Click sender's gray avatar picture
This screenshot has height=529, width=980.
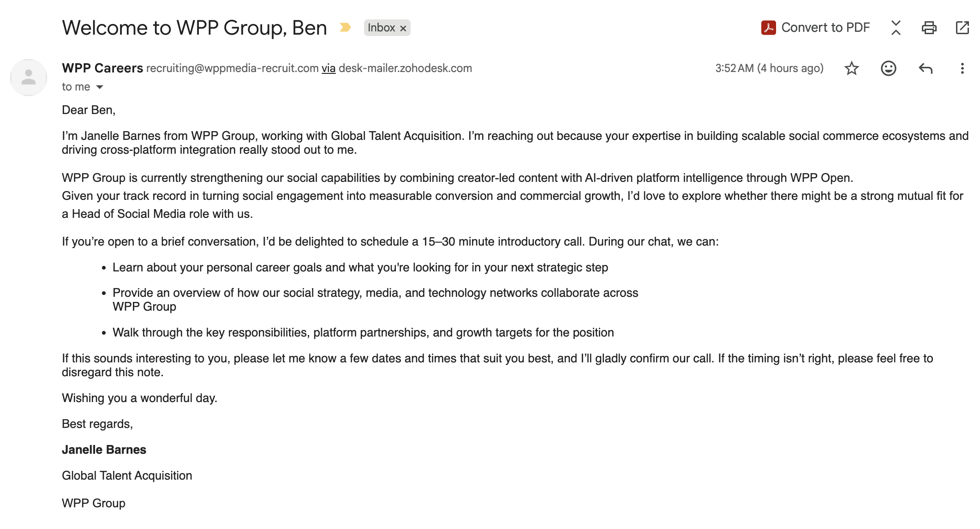pos(29,77)
